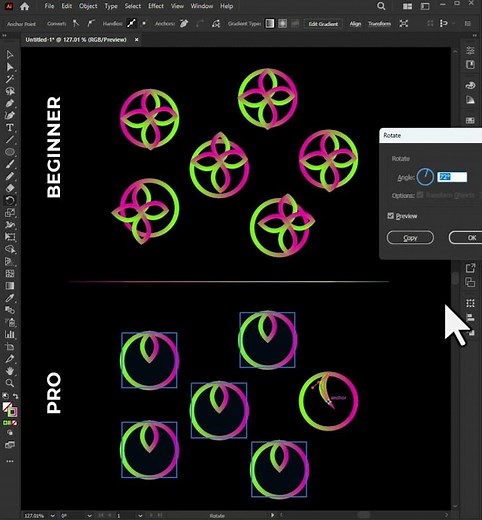Select the Paintbrush tool

[x=10, y=164]
